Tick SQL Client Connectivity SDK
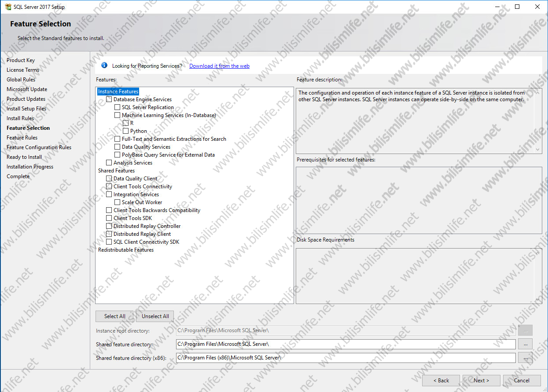The width and height of the screenshot is (548, 392). (109, 242)
